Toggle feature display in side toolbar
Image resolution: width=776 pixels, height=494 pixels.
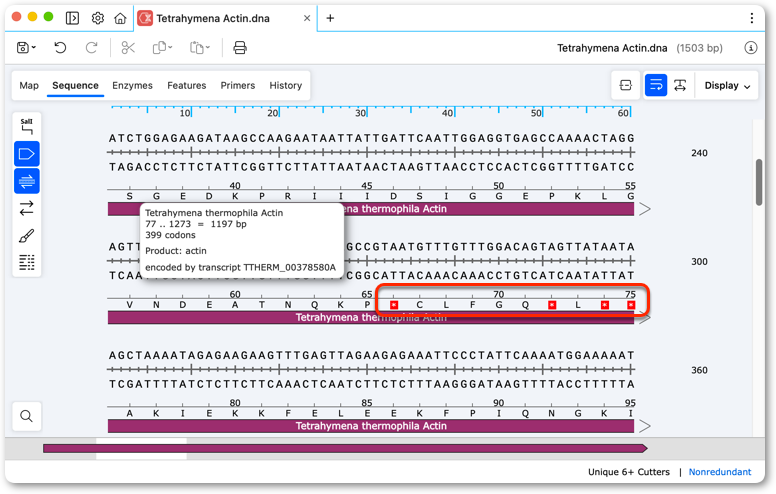(27, 154)
